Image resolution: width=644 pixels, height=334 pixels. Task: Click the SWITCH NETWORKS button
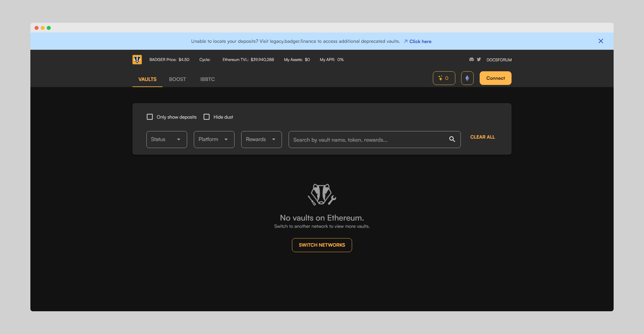tap(322, 245)
